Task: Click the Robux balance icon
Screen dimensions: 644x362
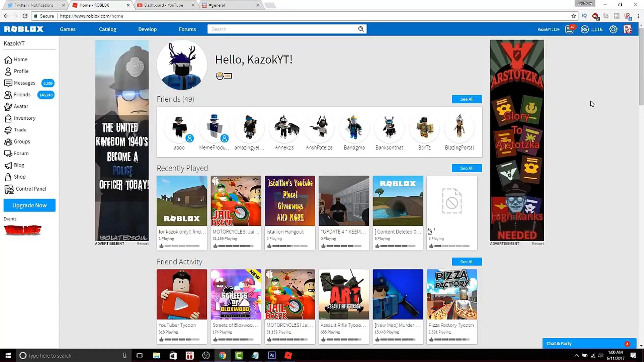Action: [x=585, y=29]
